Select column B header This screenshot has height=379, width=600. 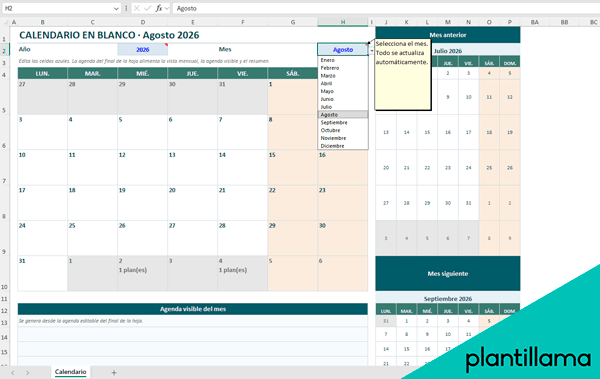(x=42, y=22)
